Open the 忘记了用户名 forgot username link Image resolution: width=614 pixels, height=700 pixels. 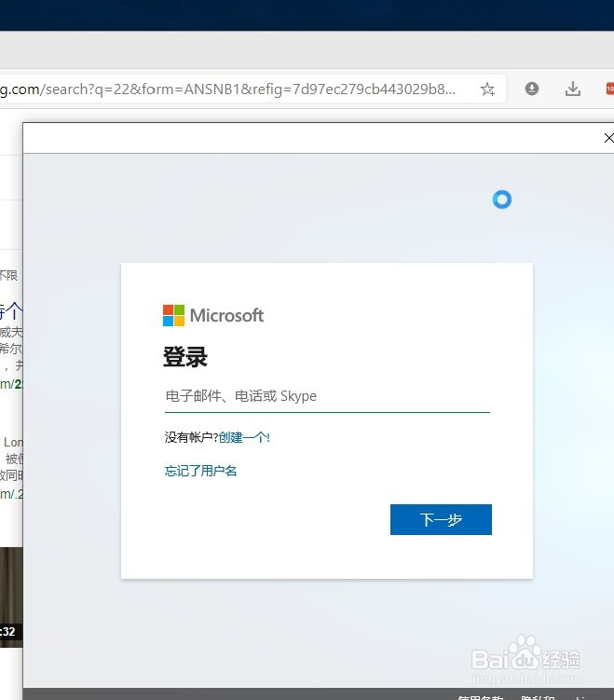[x=201, y=471]
